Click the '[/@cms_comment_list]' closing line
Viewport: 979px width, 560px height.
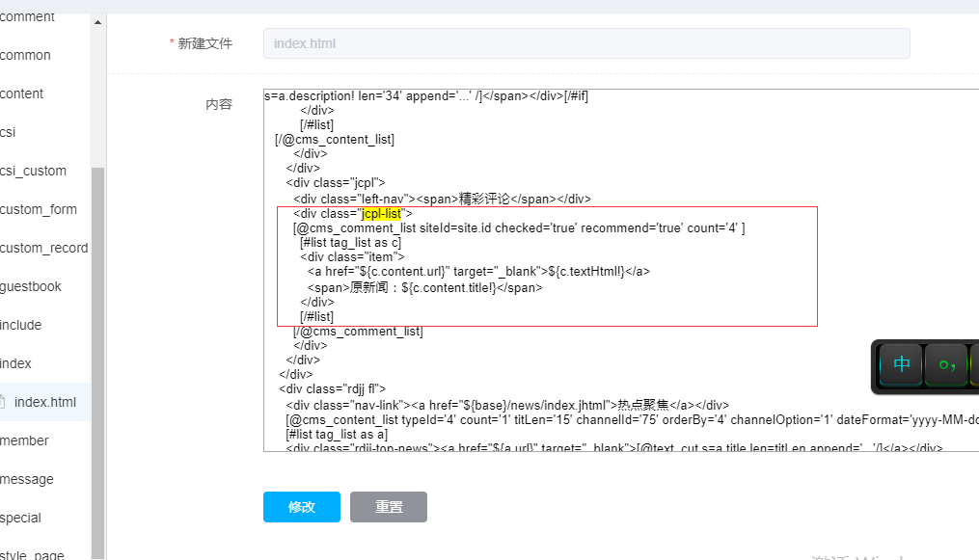pyautogui.click(x=358, y=332)
